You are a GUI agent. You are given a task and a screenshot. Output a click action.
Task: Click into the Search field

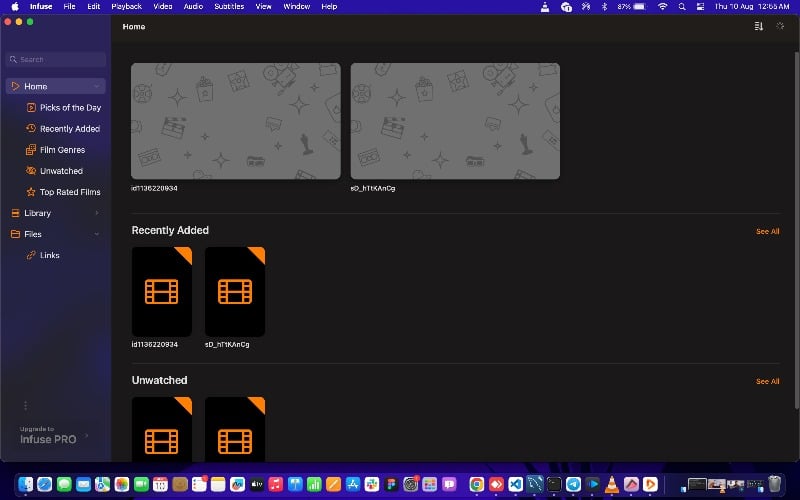pyautogui.click(x=56, y=59)
